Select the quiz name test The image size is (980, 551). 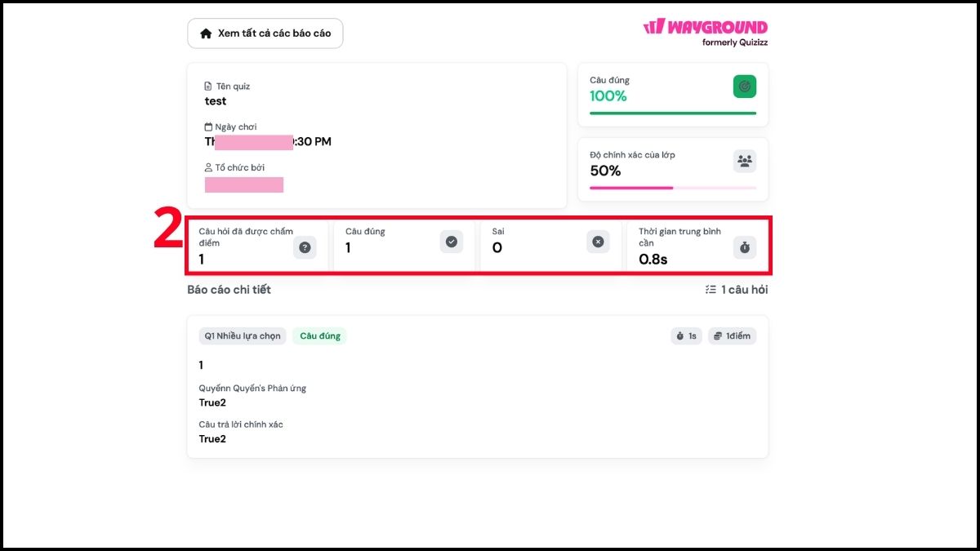click(216, 101)
